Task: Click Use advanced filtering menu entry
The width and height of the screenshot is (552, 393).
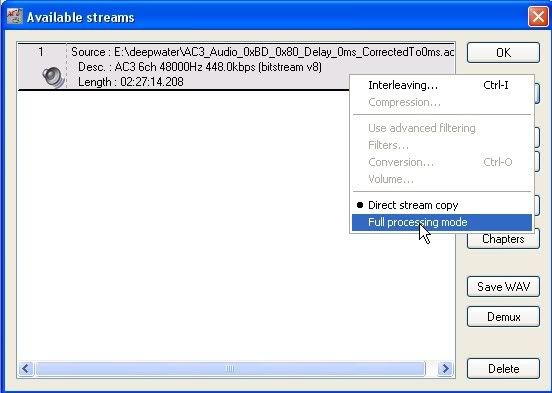Action: (442, 128)
